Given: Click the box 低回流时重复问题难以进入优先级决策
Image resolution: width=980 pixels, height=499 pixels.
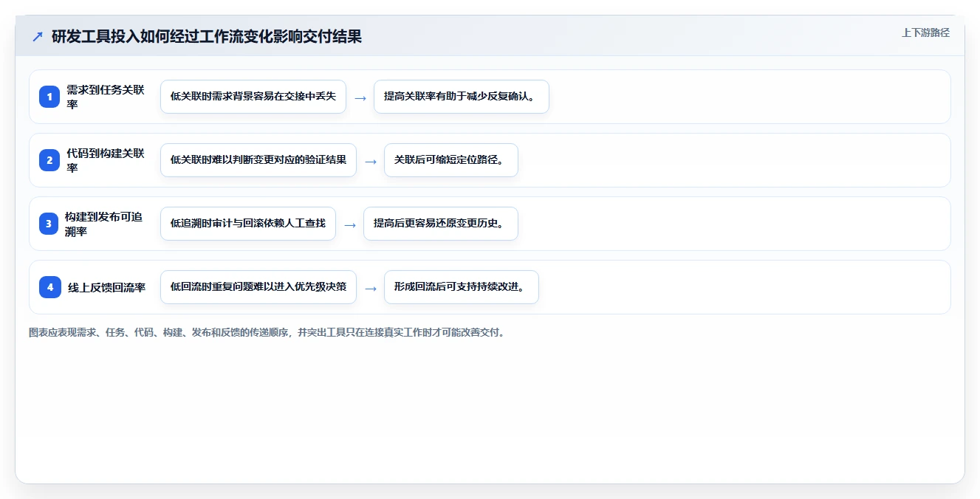Looking at the screenshot, I should pos(258,287).
